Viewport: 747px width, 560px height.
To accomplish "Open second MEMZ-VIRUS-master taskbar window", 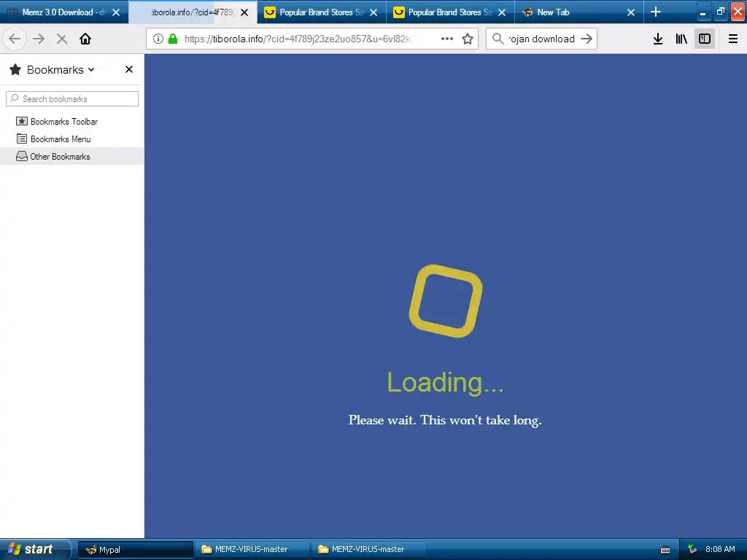I will [368, 550].
